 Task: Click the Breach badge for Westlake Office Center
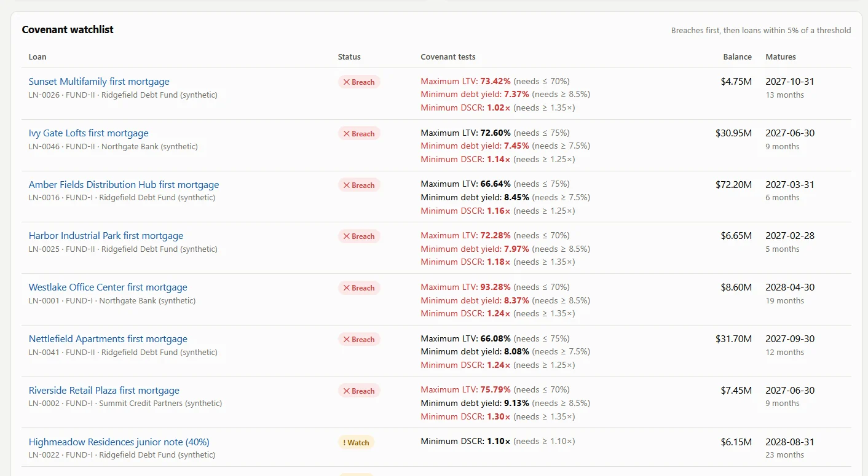pos(359,287)
